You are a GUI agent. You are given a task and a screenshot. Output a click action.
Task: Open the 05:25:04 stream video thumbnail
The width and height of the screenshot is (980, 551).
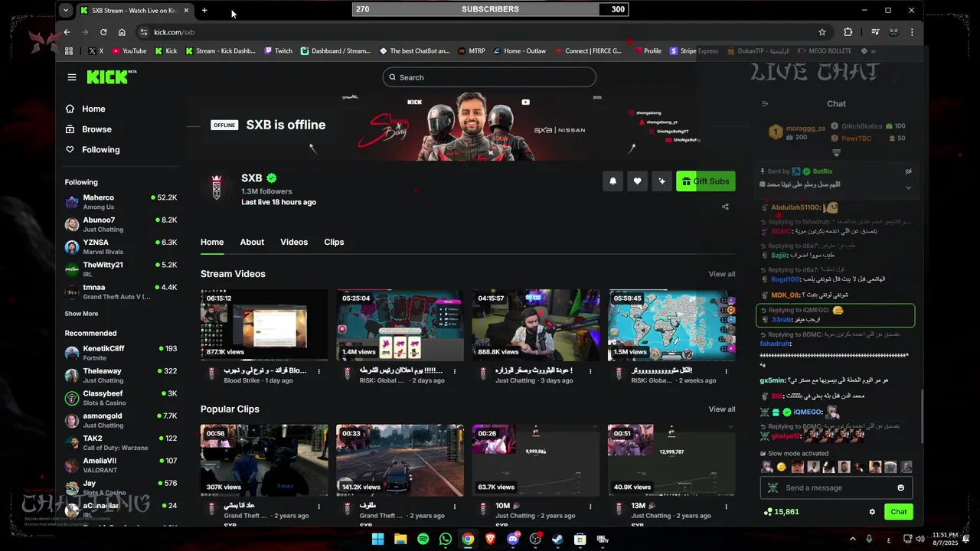tap(400, 325)
